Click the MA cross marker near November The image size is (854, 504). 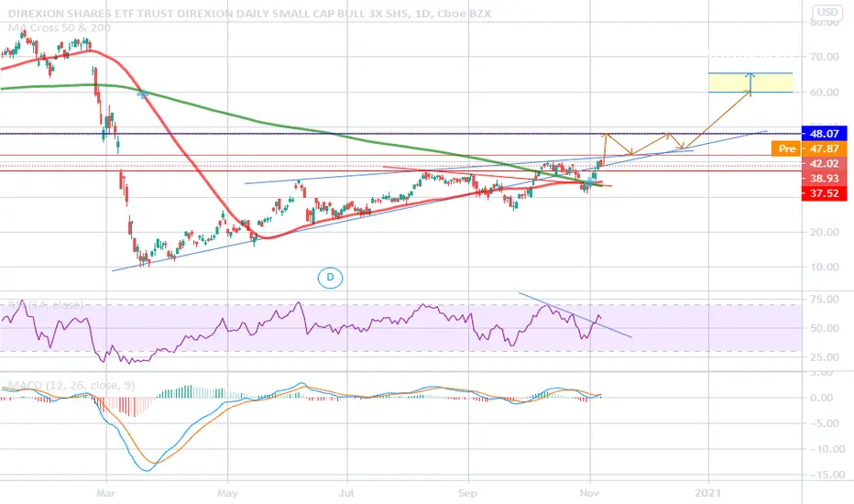pos(590,181)
